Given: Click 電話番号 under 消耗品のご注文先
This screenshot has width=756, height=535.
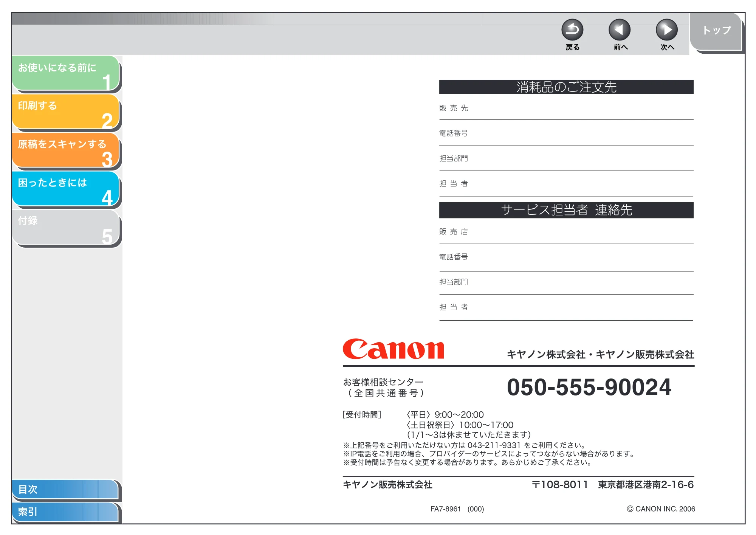Looking at the screenshot, I should (454, 133).
